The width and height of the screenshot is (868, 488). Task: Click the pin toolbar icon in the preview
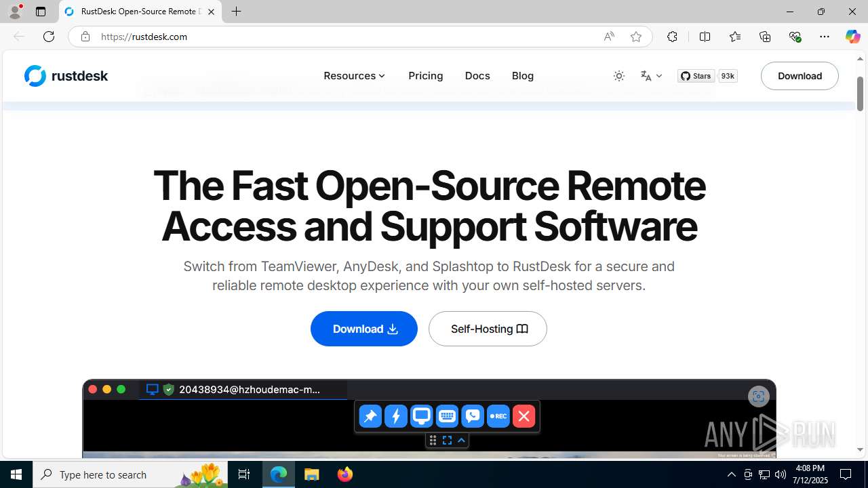(370, 416)
